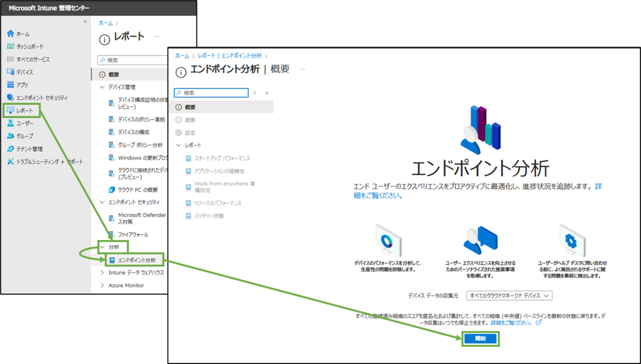
Task: Click icon beside スタートアップ パフォーマンス
Action: coord(188,159)
